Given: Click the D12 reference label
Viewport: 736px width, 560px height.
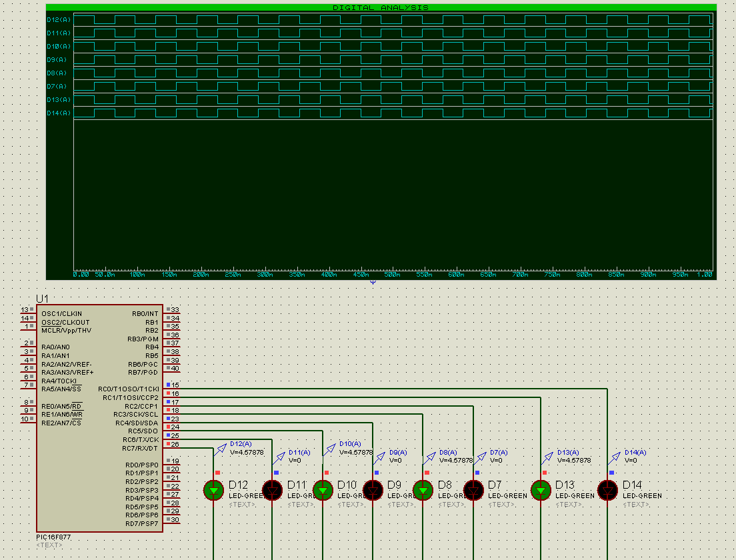Looking at the screenshot, I should point(239,485).
